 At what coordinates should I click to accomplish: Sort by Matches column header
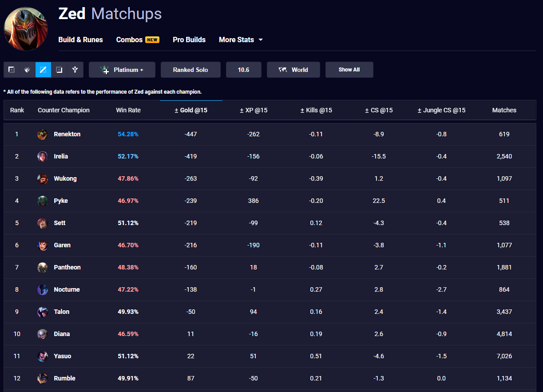click(504, 110)
